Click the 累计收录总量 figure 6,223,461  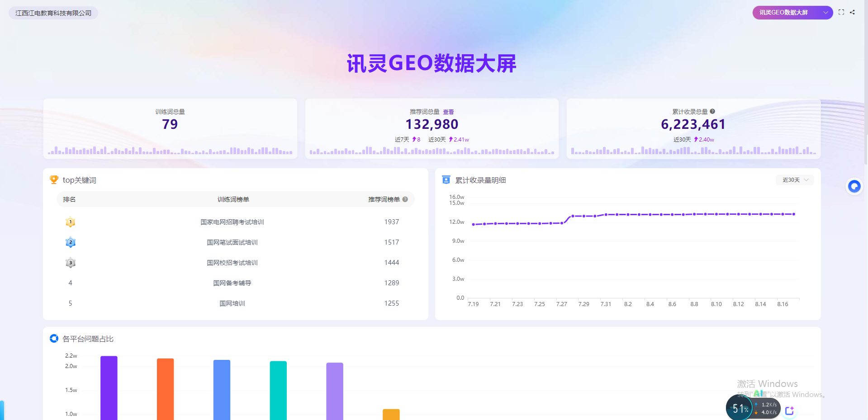click(693, 124)
